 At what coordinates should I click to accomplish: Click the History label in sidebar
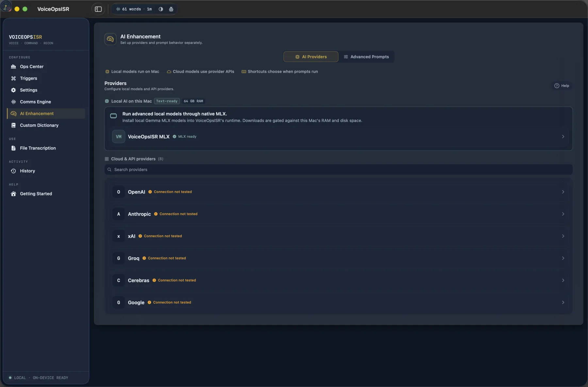point(27,171)
